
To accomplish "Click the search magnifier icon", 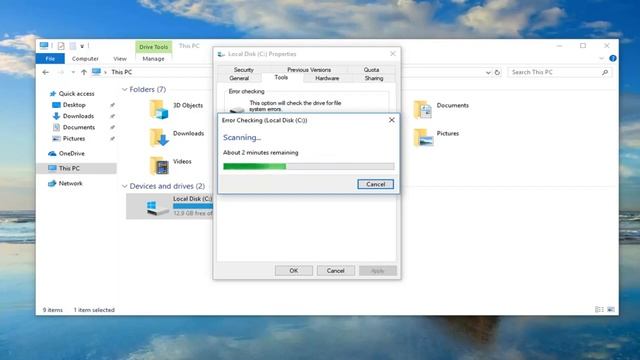I will click(605, 72).
